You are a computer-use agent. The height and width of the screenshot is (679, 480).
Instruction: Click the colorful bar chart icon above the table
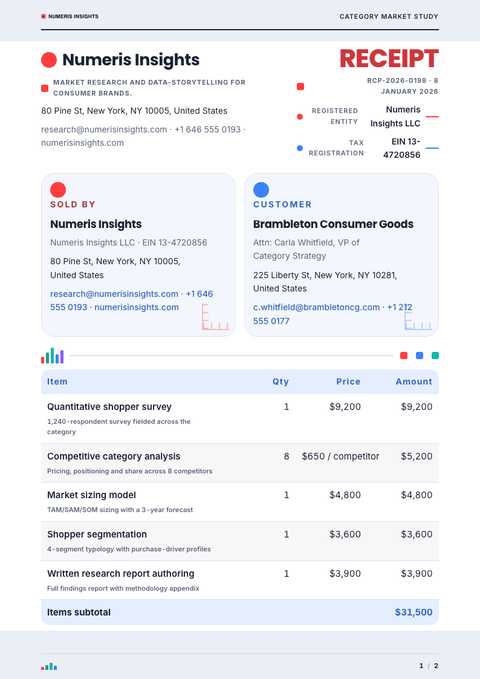click(x=52, y=356)
